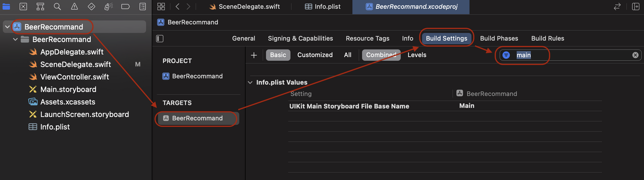Viewport: 644px width, 180px height.
Task: Add an editor pane on the right
Action: point(636,6)
